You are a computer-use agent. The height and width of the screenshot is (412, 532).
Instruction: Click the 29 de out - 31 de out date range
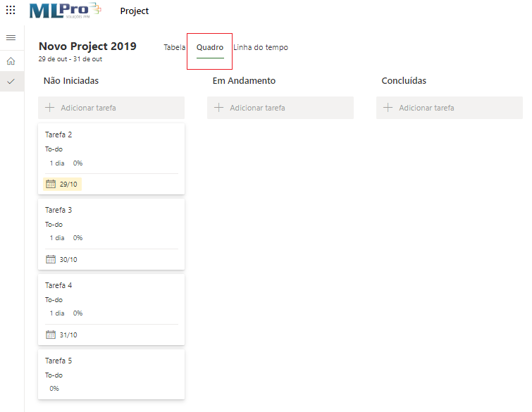coord(70,59)
